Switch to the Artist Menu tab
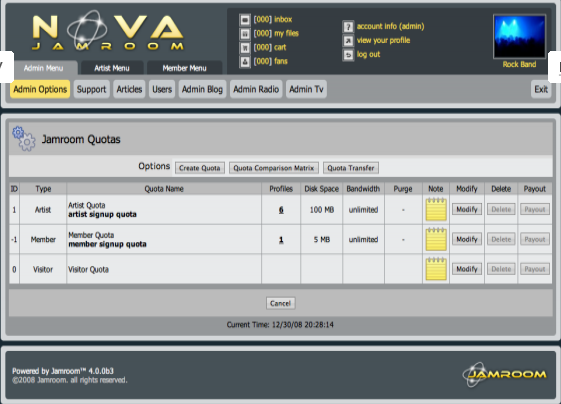 pyautogui.click(x=112, y=68)
